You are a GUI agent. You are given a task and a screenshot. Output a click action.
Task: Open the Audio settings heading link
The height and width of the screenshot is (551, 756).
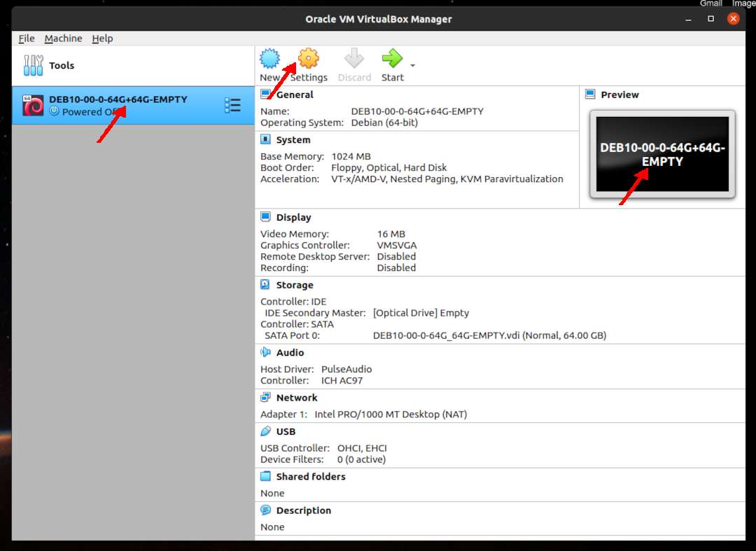pyautogui.click(x=290, y=352)
